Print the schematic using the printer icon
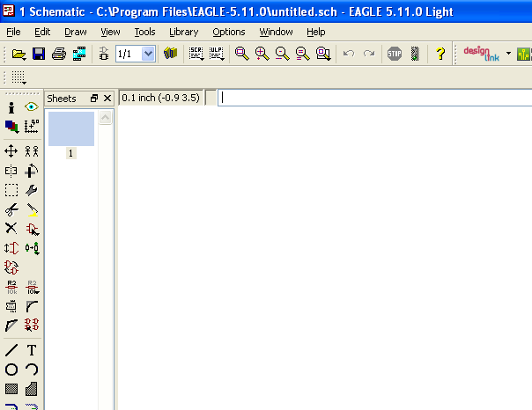 (x=59, y=54)
